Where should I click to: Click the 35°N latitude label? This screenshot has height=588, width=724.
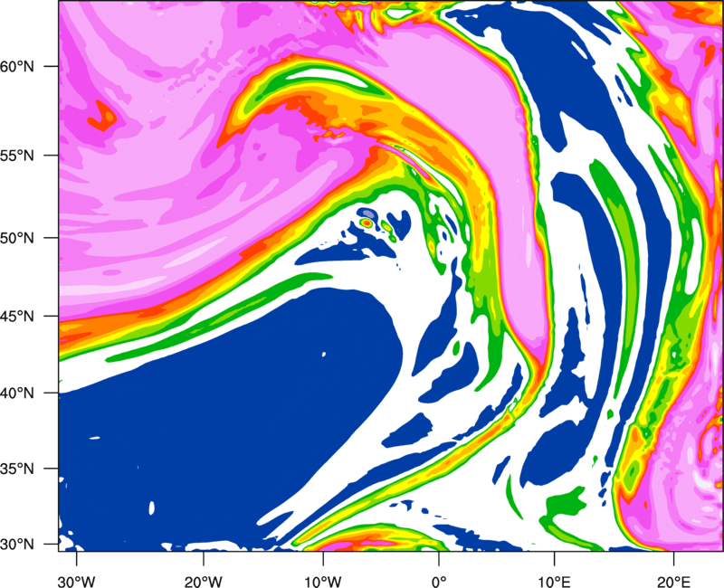tap(17, 469)
